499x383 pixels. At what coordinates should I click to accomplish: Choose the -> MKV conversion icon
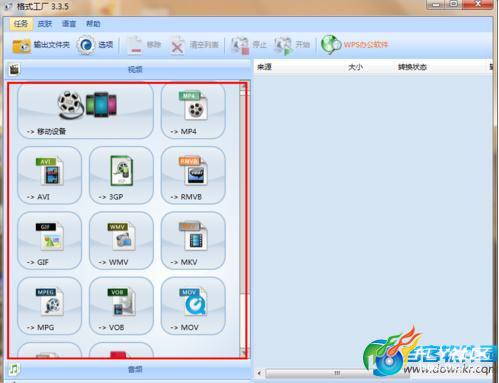click(x=193, y=241)
